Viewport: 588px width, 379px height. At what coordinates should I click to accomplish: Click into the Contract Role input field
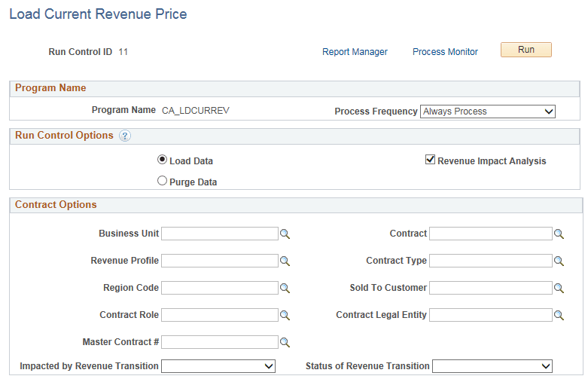click(x=220, y=315)
